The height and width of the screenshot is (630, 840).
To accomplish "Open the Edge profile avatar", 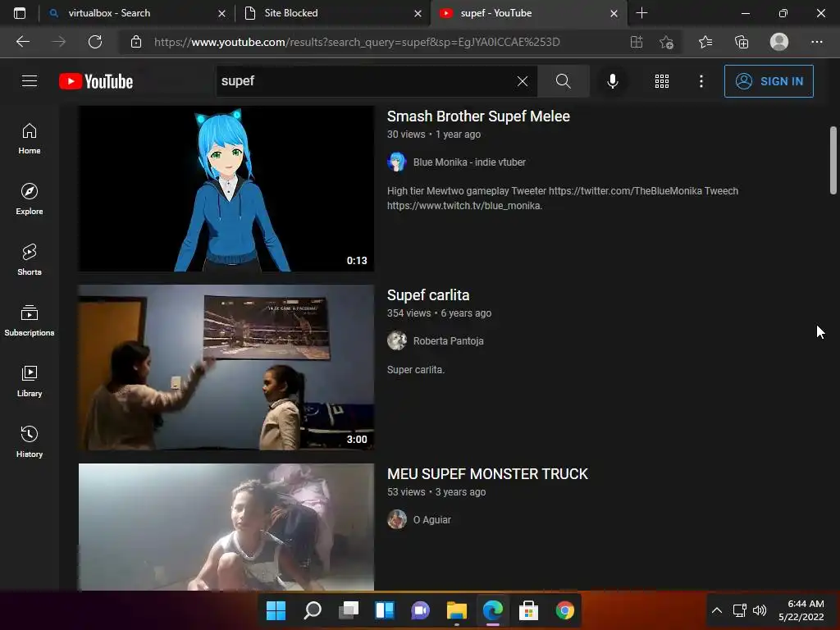I will tap(779, 42).
